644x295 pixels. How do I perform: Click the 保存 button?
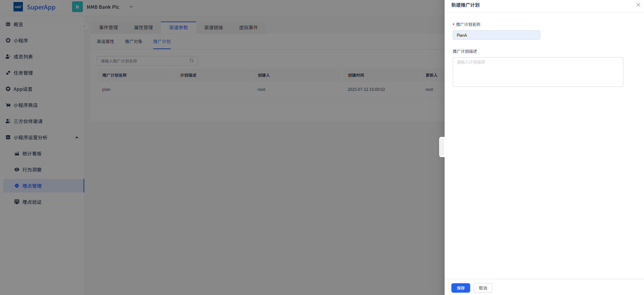461,288
